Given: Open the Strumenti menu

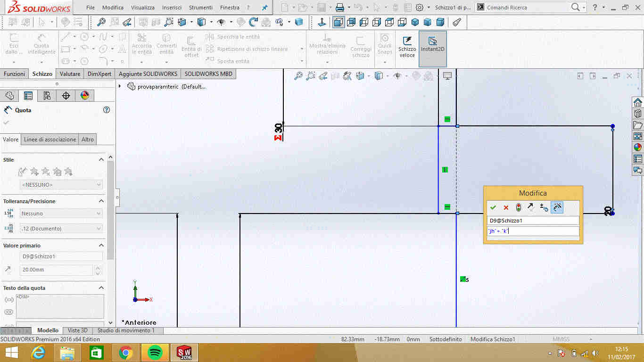Looking at the screenshot, I should (201, 8).
